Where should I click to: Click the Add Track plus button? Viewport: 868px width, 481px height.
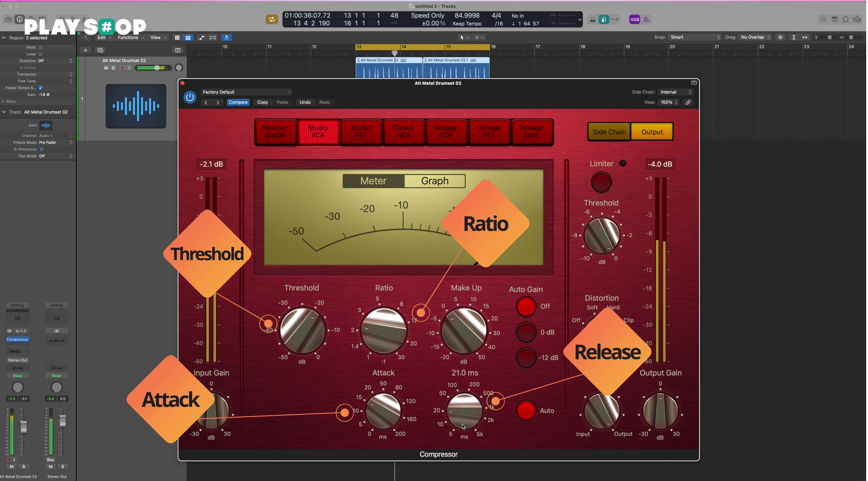click(85, 50)
